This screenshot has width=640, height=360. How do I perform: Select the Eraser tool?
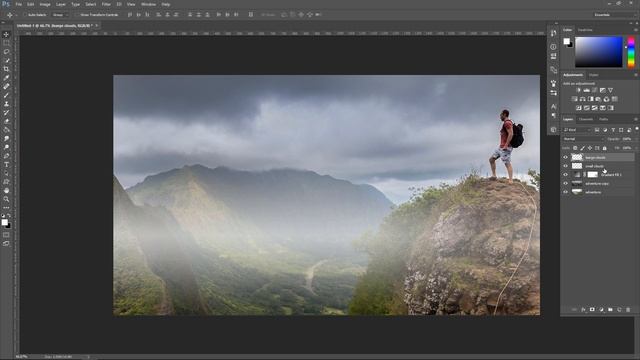(x=6, y=121)
